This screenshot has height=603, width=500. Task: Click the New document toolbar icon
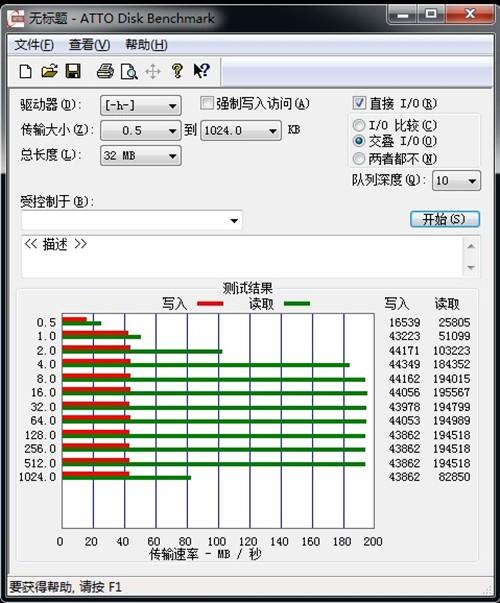point(25,72)
